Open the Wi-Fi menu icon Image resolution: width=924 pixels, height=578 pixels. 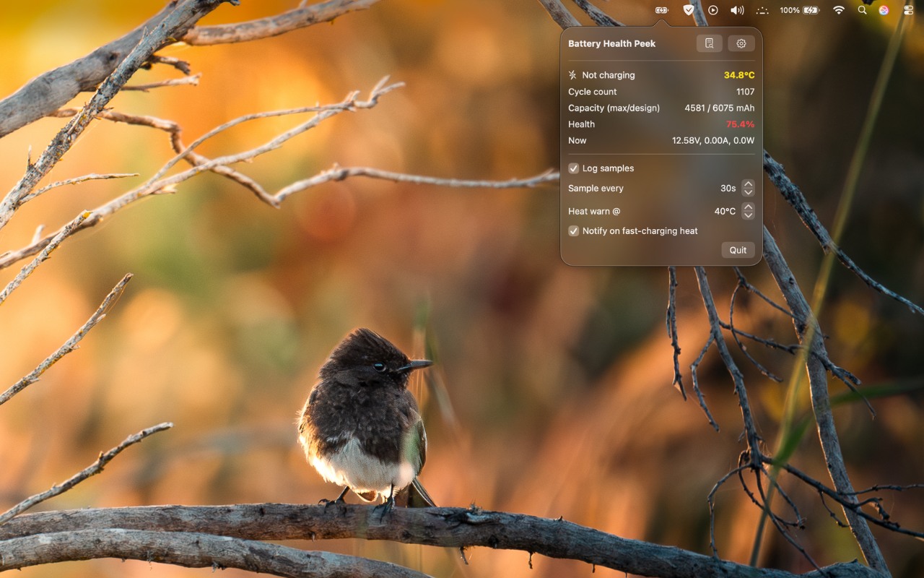pyautogui.click(x=840, y=10)
